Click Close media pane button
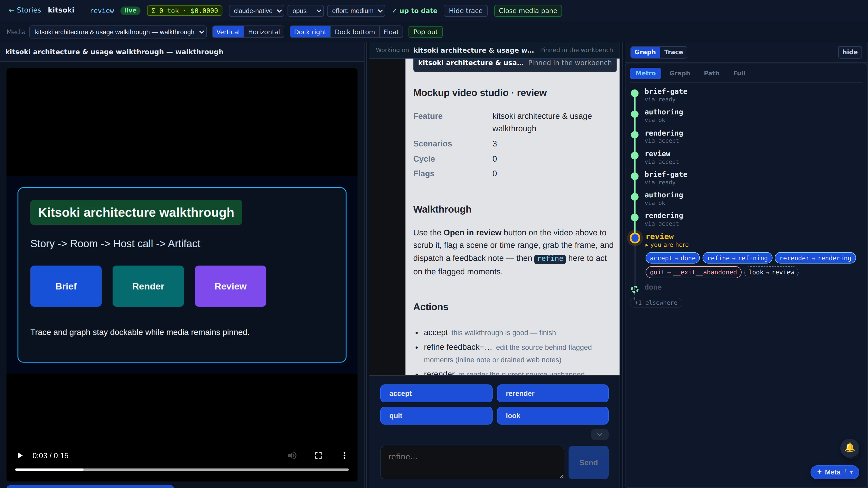Image resolution: width=868 pixels, height=488 pixels. point(528,11)
